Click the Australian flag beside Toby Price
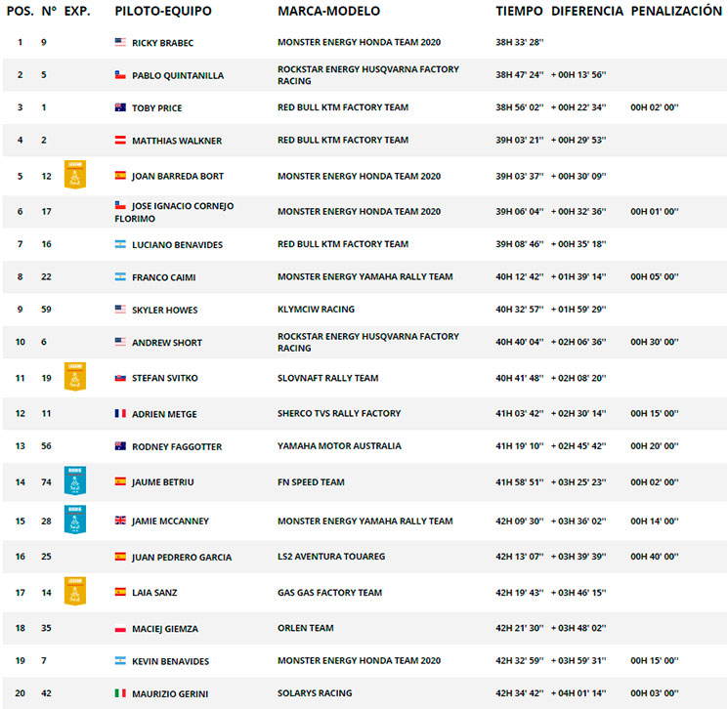This screenshot has width=728, height=709. click(120, 107)
